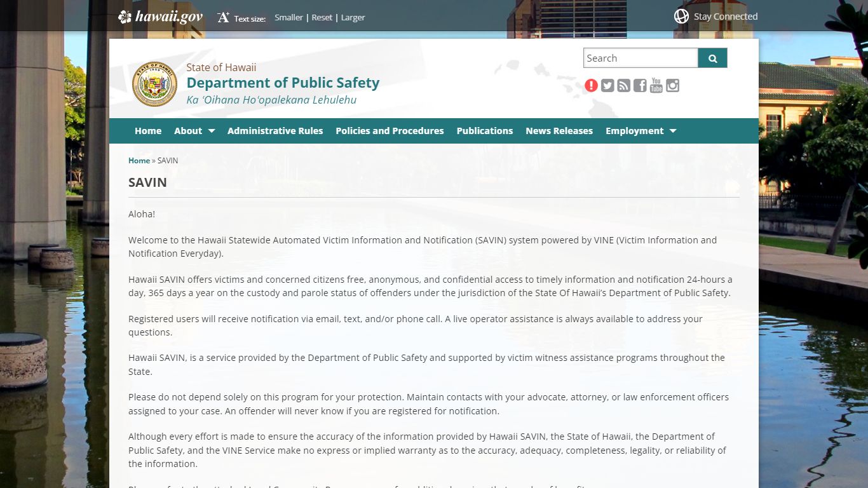This screenshot has width=868, height=488.
Task: Click the text size 'A+' icon
Action: [x=223, y=17]
